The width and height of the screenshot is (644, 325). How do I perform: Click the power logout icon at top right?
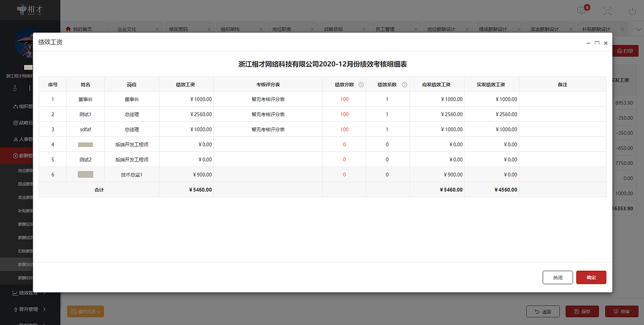tap(632, 10)
